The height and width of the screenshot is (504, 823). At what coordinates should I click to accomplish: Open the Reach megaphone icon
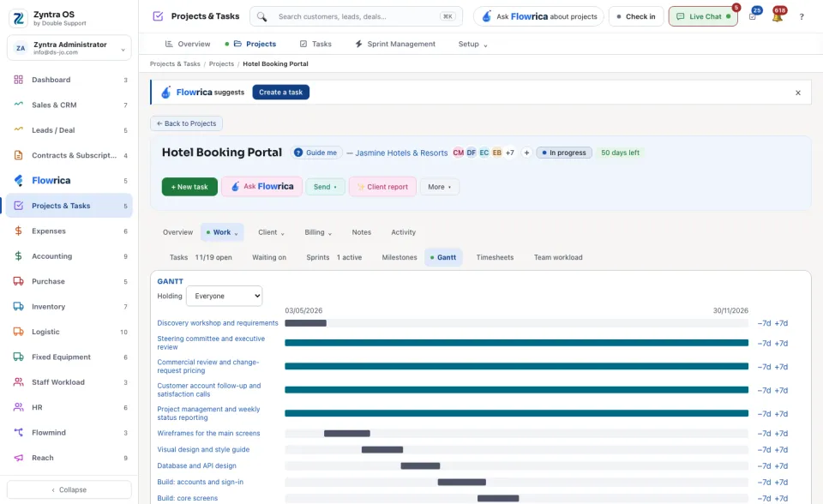point(18,458)
